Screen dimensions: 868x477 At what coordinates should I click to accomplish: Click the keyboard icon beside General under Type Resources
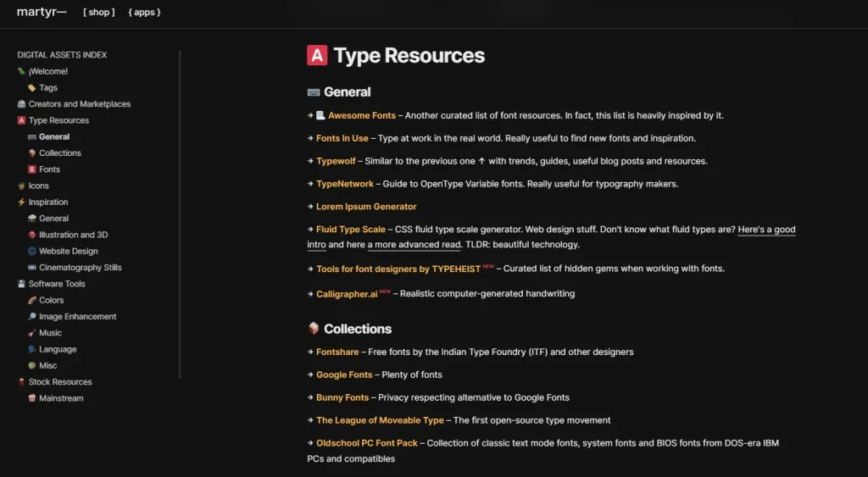click(x=32, y=136)
